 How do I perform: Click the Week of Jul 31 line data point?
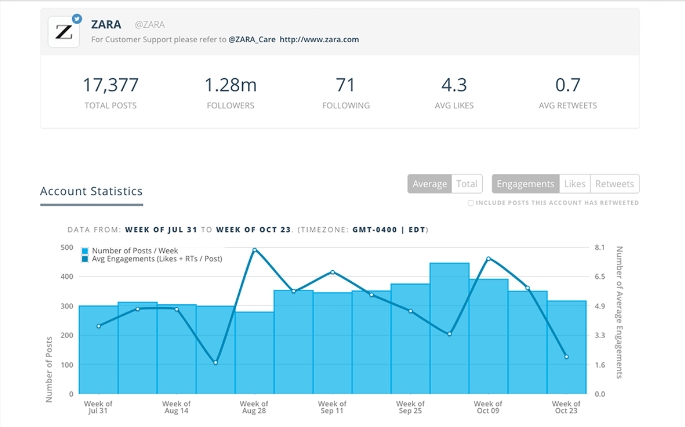click(99, 326)
